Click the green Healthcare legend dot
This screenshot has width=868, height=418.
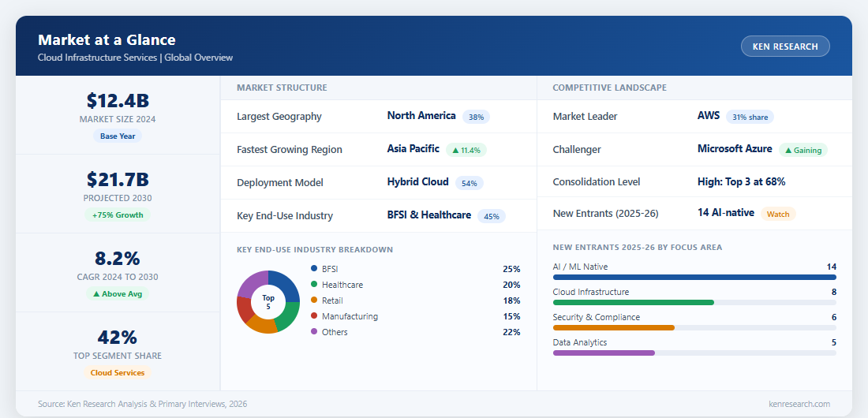314,285
